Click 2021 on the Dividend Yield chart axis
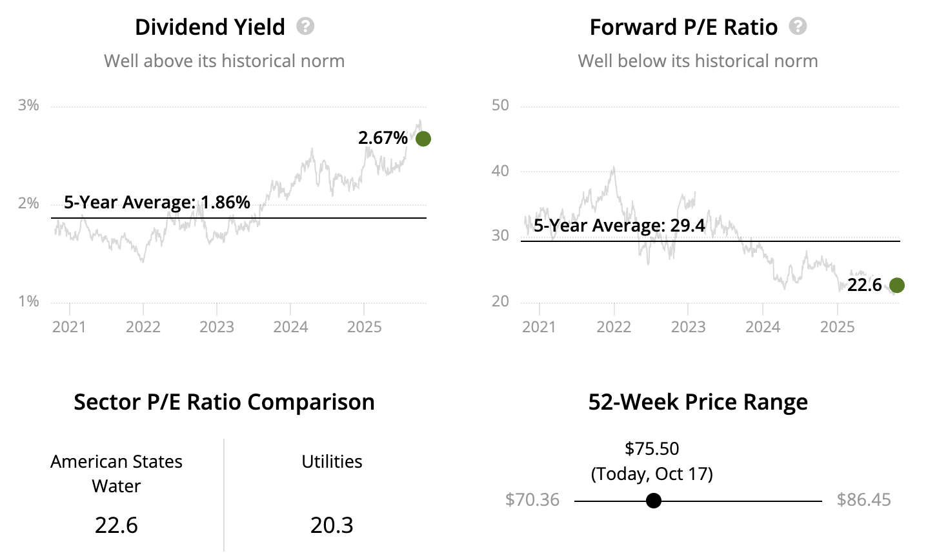Viewport: 928px width, 560px height. 69,327
